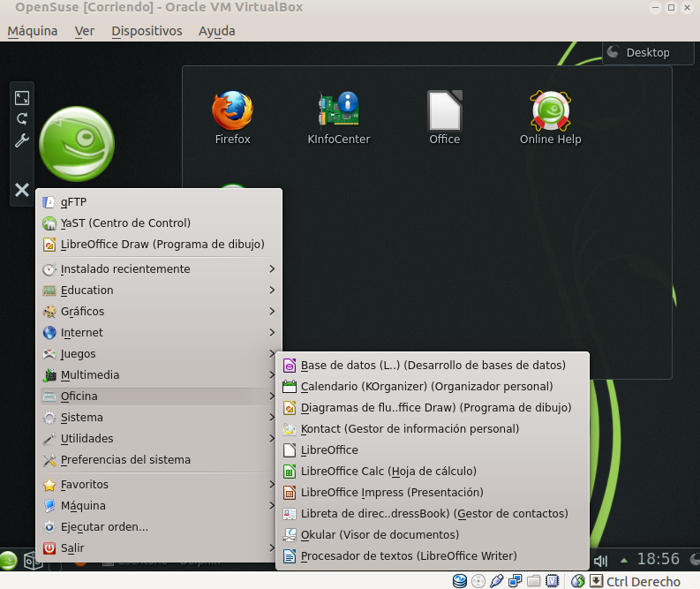The width and height of the screenshot is (700, 589).
Task: Click the clock showing 18:56
Action: click(x=658, y=559)
